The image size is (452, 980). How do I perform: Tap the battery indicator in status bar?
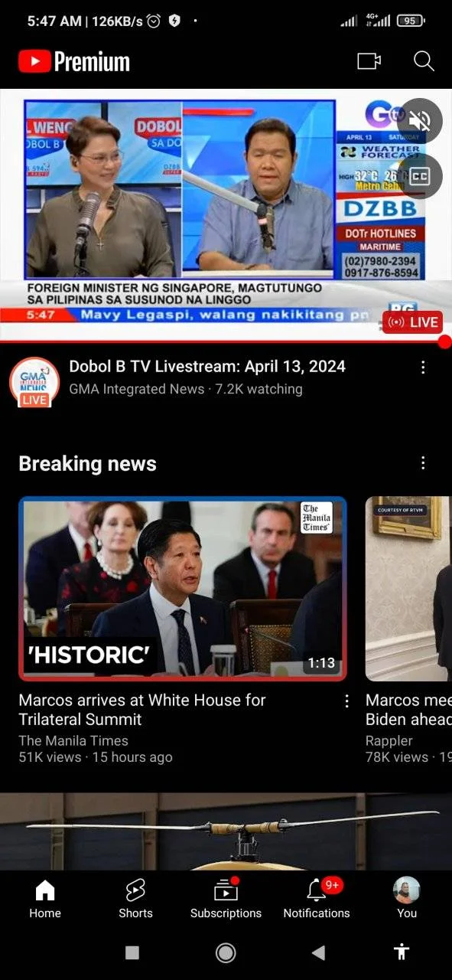click(x=411, y=21)
